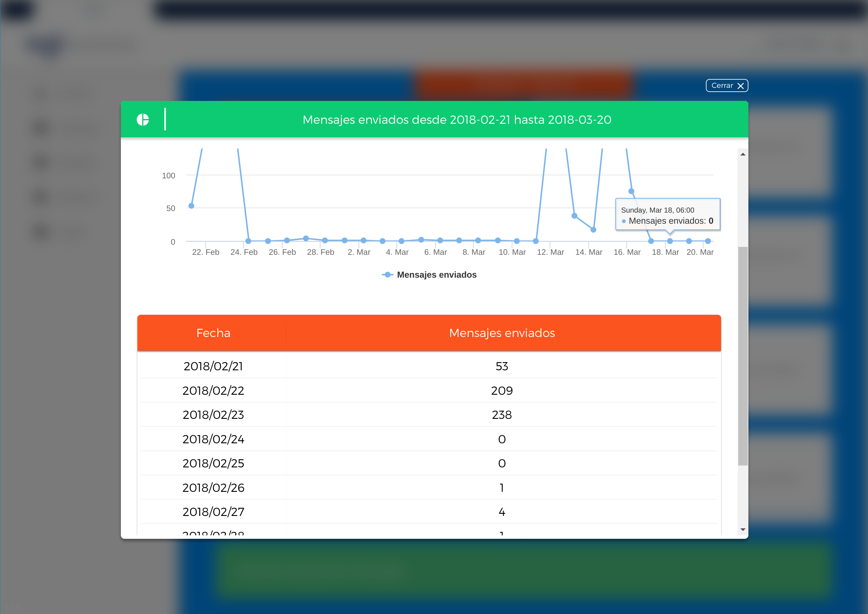Click the scrollbar up arrow in the modal
The height and width of the screenshot is (614, 868).
pyautogui.click(x=743, y=154)
